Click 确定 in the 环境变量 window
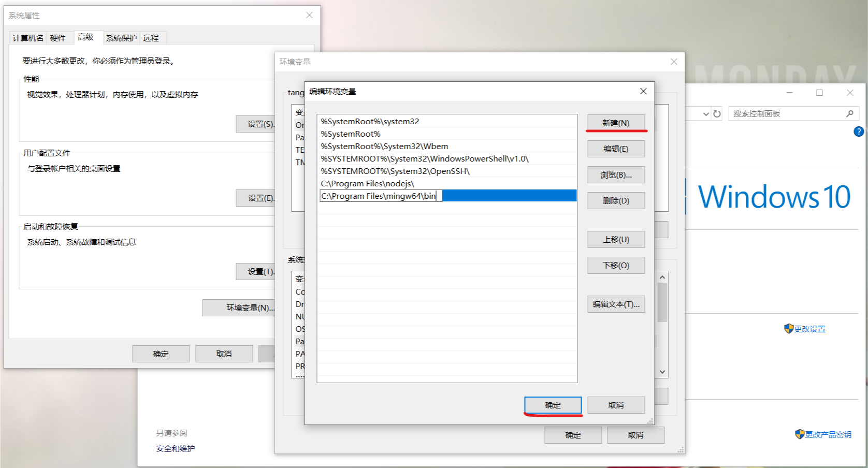Screen dimensions: 868x468 click(573, 435)
